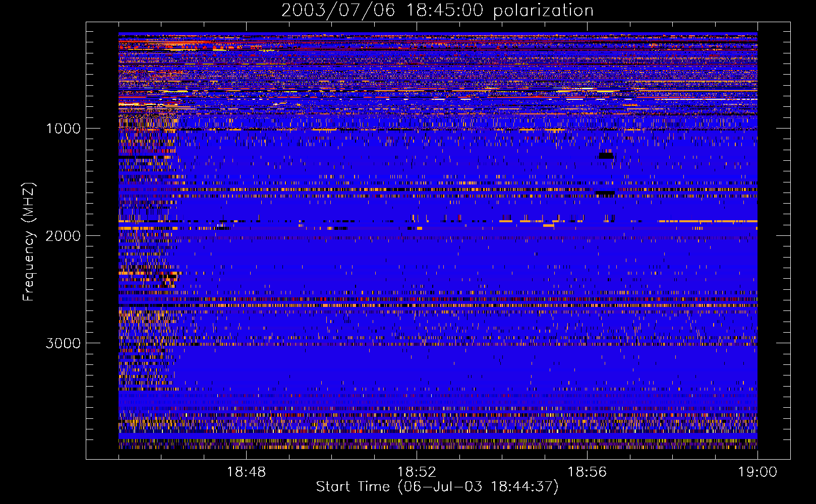
Task: Click the 1000 frequency axis label
Action: (63, 129)
